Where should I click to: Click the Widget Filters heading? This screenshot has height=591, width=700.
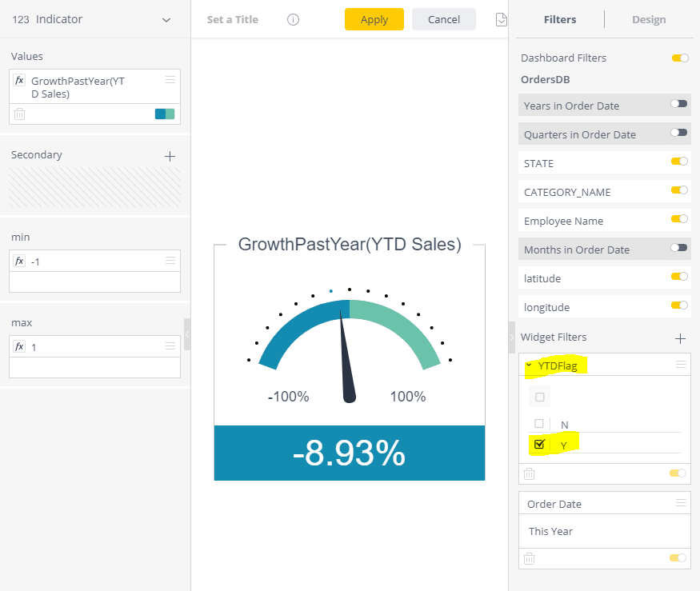point(554,337)
